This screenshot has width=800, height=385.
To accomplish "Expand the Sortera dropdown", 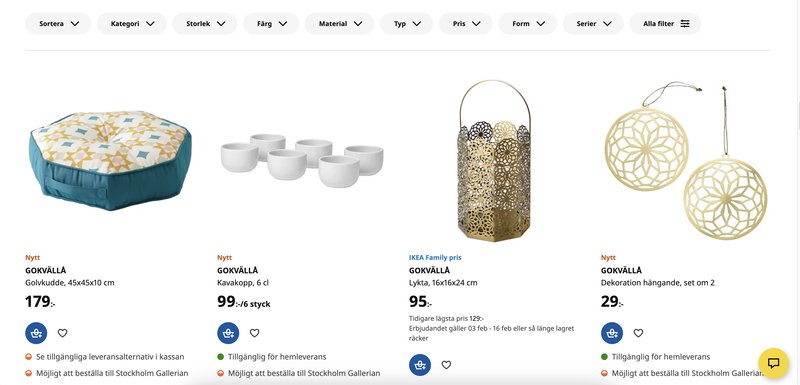I will point(58,23).
